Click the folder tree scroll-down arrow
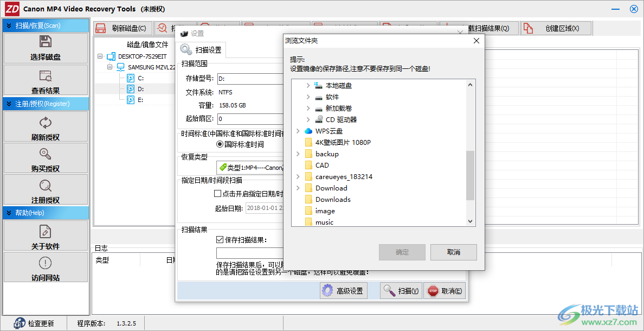This screenshot has width=644, height=331. click(471, 221)
